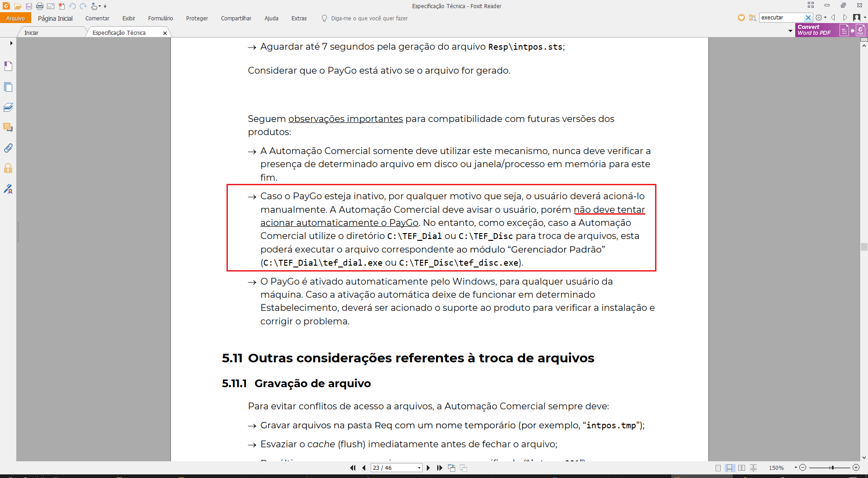
Task: Open the Attachments paperclip panel
Action: pyautogui.click(x=8, y=148)
